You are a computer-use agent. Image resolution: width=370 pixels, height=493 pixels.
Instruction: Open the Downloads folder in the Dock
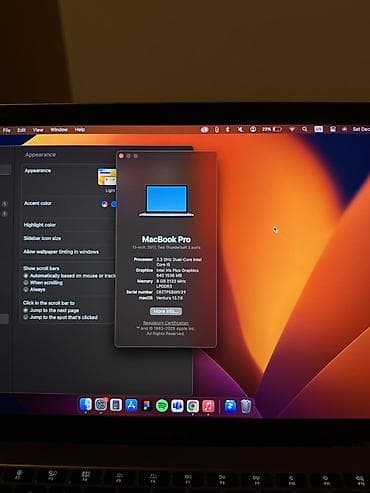coord(230,406)
